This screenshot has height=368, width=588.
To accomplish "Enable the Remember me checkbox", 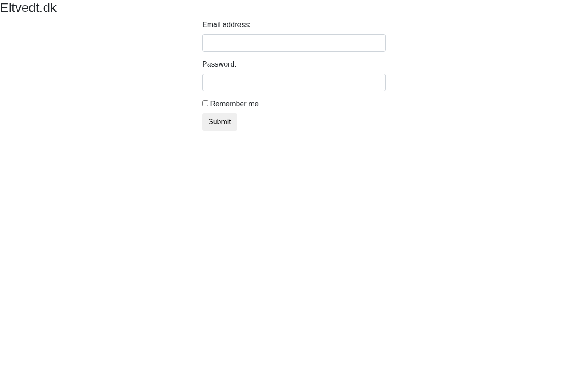I will (205, 103).
